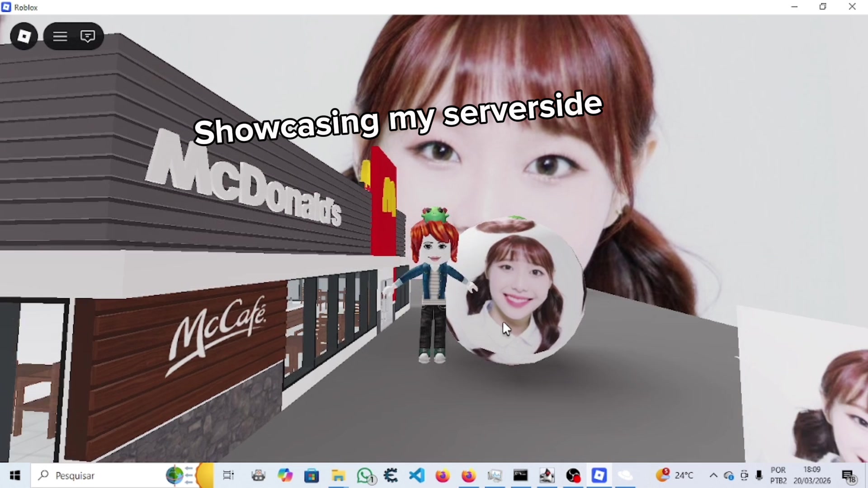The width and height of the screenshot is (868, 488).
Task: Open the robot icon app on taskbar
Action: pos(259,475)
